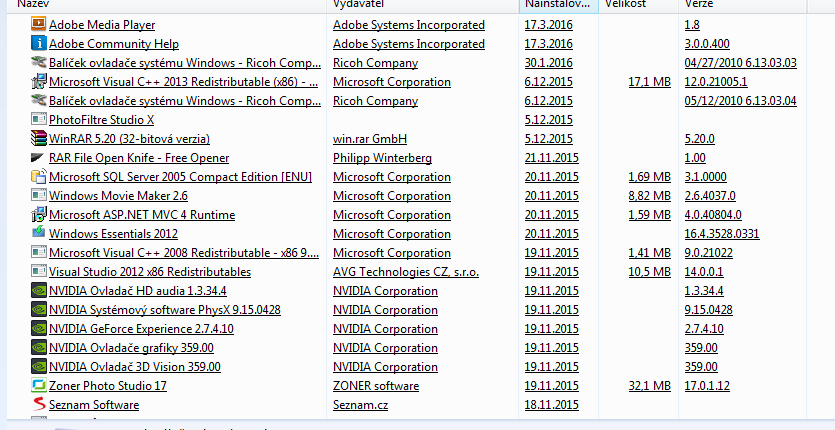
Task: Click the NVIDIA PhysX icon
Action: click(39, 310)
